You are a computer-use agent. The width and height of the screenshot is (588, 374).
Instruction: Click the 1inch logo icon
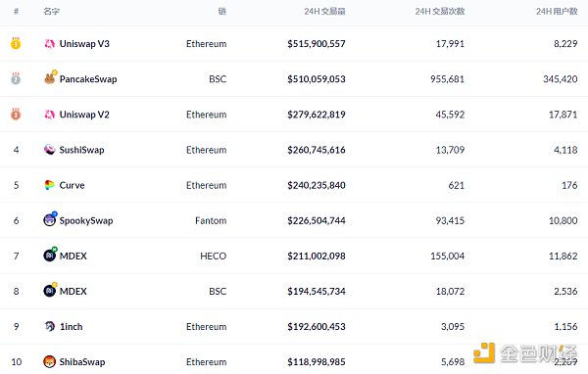pos(50,326)
